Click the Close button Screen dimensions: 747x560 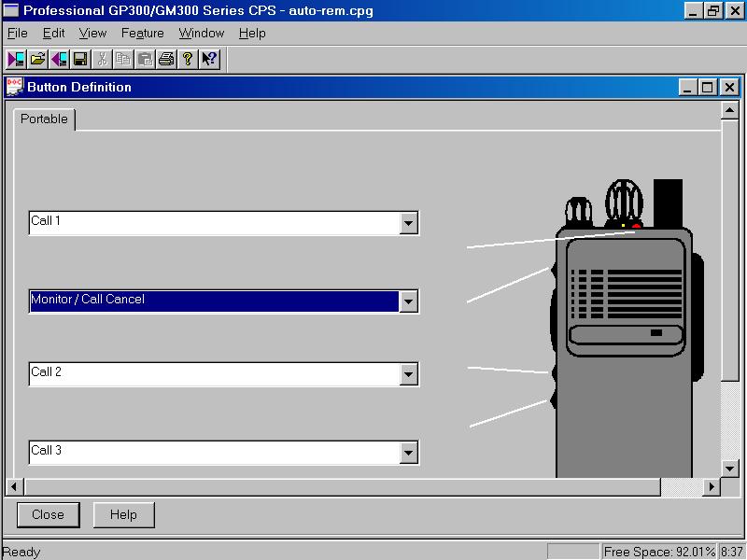[x=49, y=515]
